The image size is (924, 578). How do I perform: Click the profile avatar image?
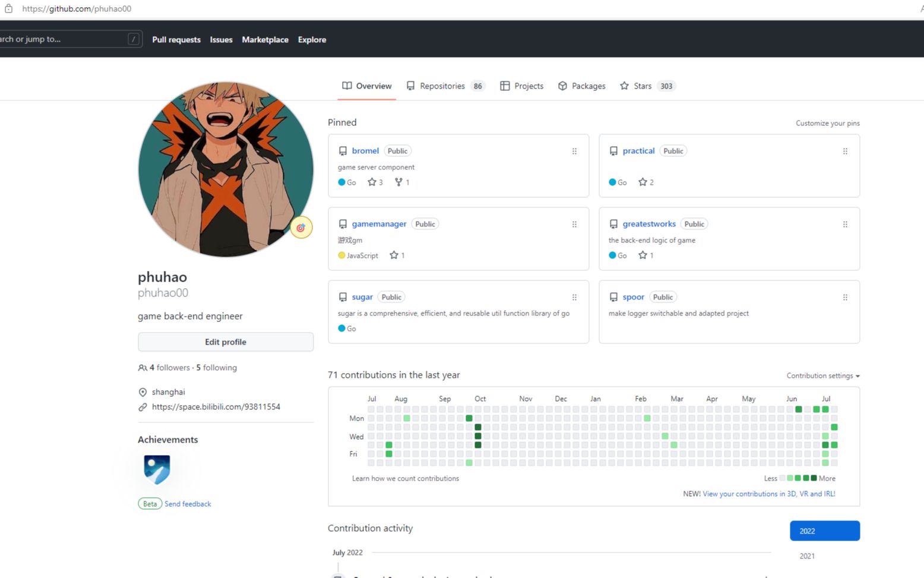(226, 169)
